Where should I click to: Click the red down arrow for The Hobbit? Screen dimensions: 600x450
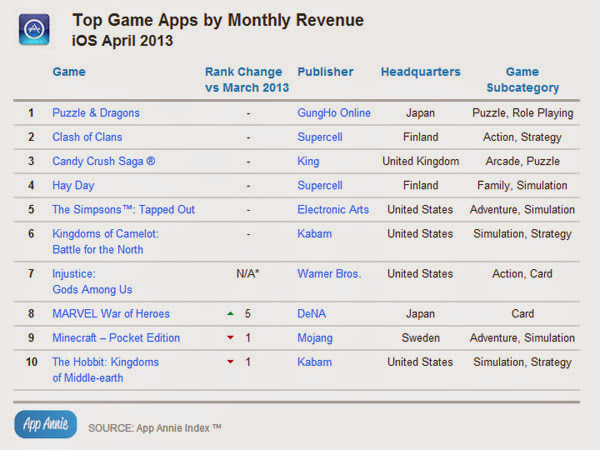click(230, 362)
